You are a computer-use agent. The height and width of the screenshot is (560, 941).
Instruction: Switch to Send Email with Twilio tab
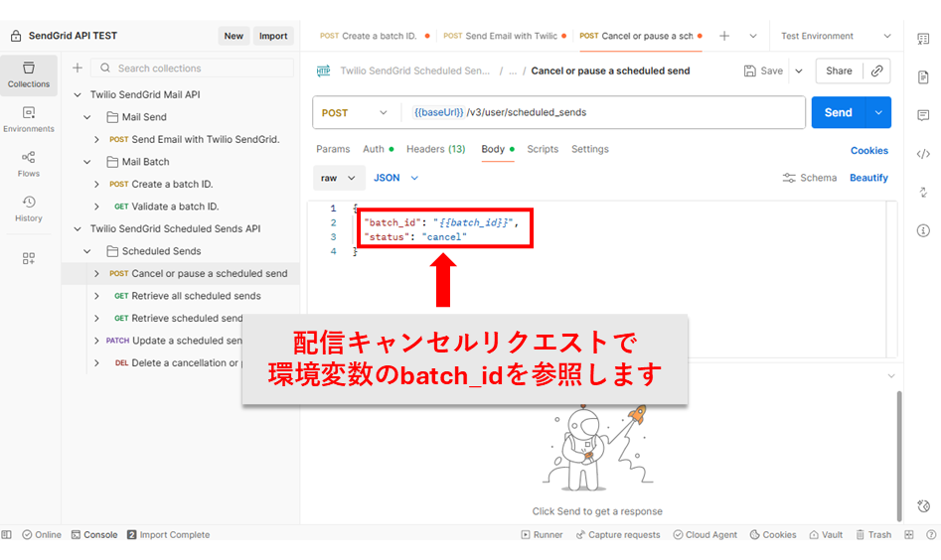(505, 36)
